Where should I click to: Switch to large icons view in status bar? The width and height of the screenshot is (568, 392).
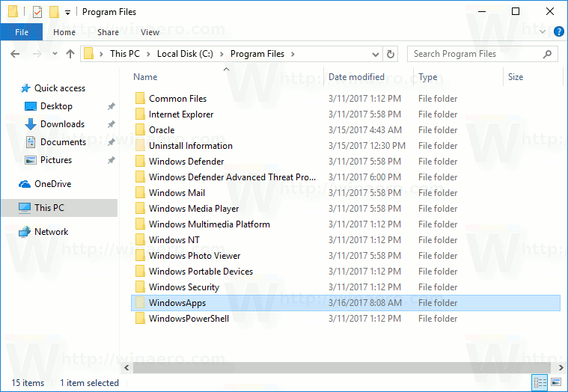click(555, 382)
